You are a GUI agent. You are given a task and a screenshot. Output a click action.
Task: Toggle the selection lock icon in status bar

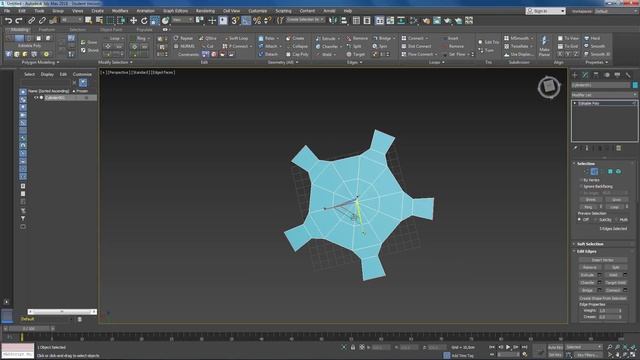click(353, 347)
